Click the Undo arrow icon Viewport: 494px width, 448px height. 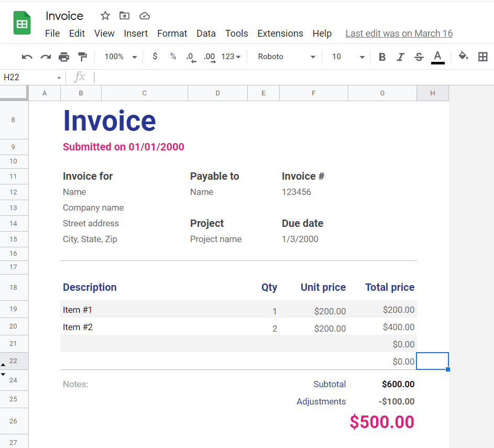click(x=27, y=57)
